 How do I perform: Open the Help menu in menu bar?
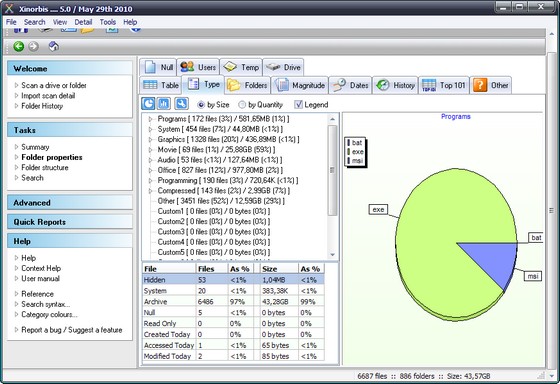(130, 22)
